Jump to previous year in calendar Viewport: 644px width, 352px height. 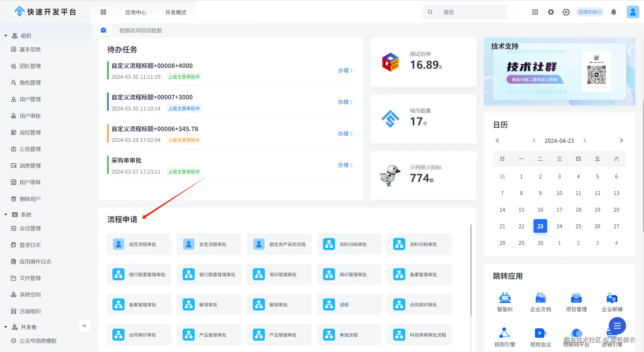click(497, 140)
